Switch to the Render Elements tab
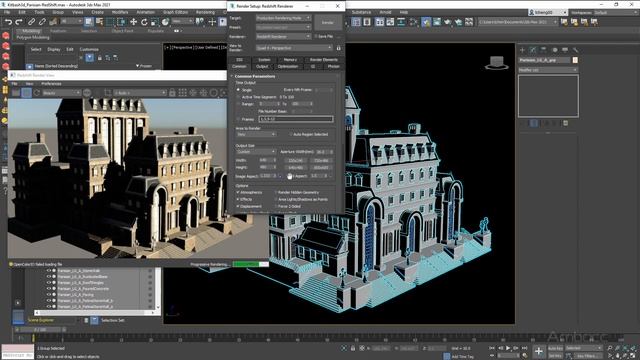This screenshot has width=640, height=360. coord(324,60)
